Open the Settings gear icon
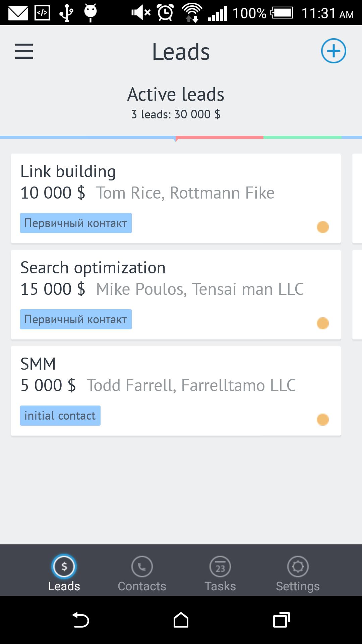 click(298, 566)
